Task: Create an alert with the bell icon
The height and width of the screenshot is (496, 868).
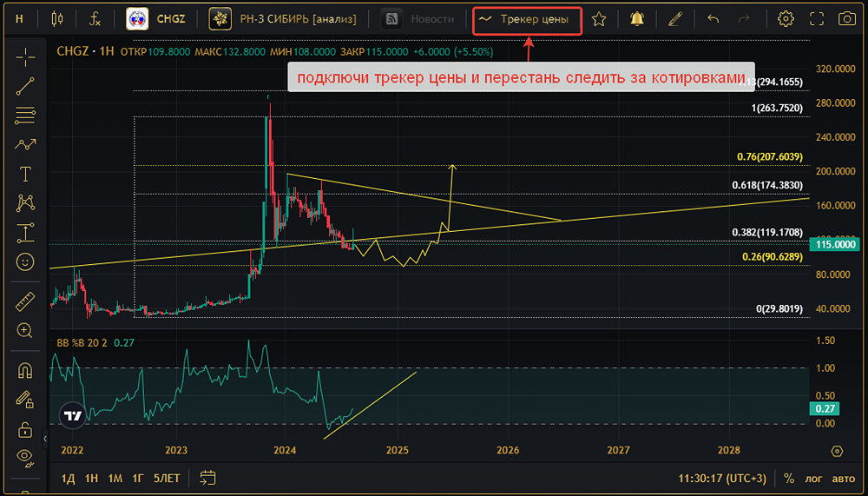Action: [637, 19]
